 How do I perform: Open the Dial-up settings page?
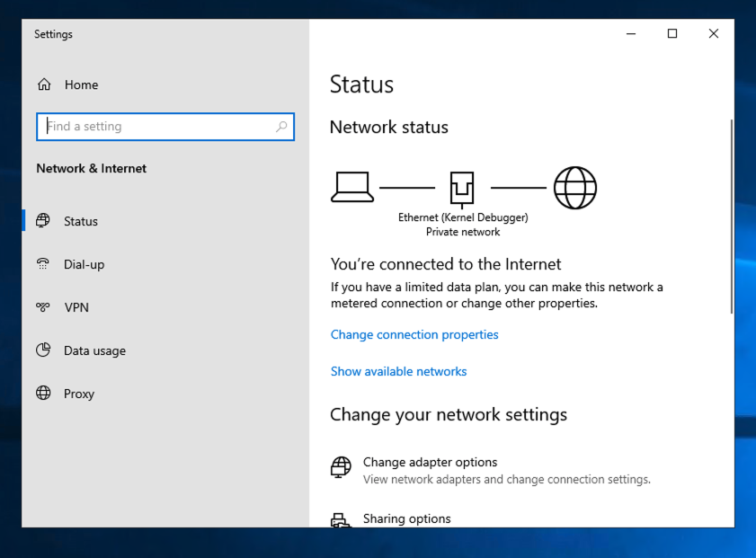pos(84,264)
